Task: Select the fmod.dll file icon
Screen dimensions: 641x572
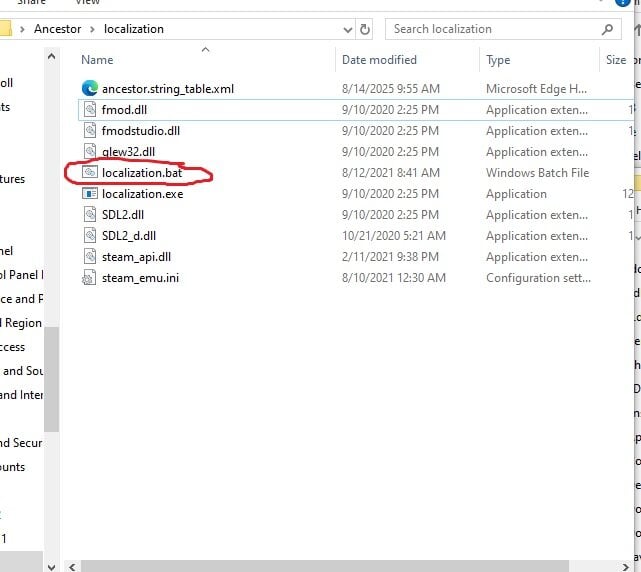Action: 90,110
